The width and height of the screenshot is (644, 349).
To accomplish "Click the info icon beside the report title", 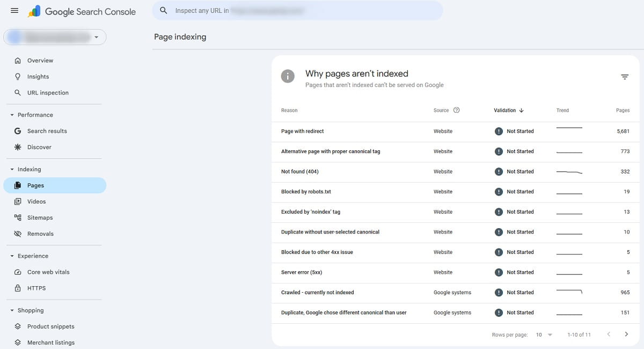I will [288, 76].
